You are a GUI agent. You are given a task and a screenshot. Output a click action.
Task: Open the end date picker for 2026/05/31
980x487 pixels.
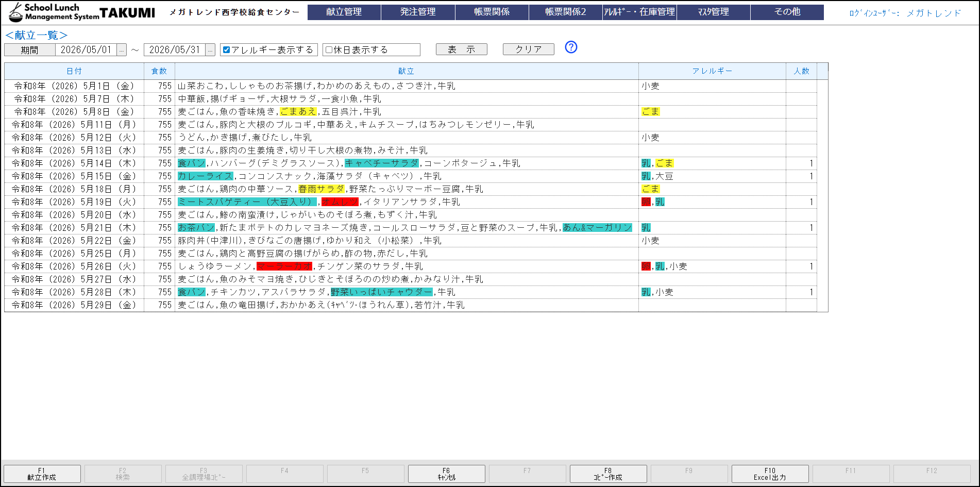[210, 50]
